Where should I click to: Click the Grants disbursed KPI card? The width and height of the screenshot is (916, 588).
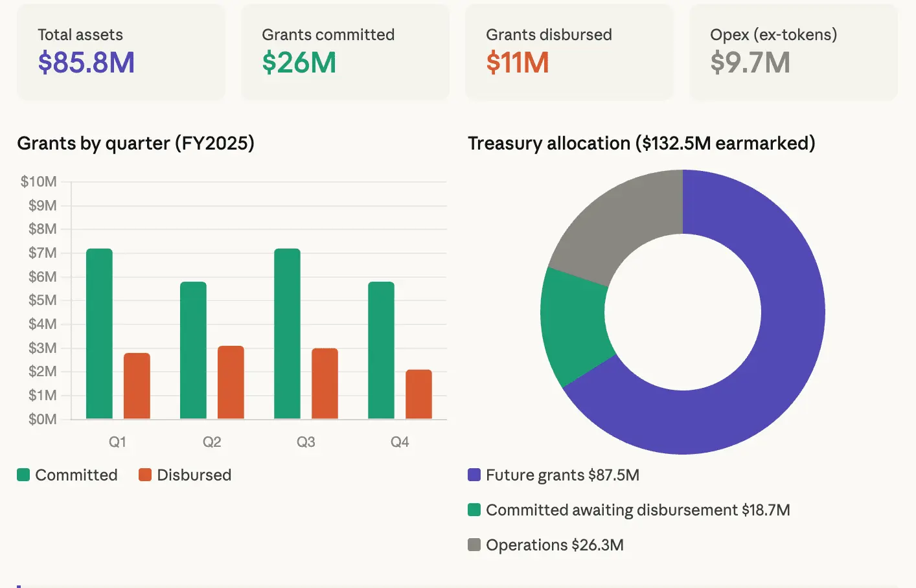569,52
